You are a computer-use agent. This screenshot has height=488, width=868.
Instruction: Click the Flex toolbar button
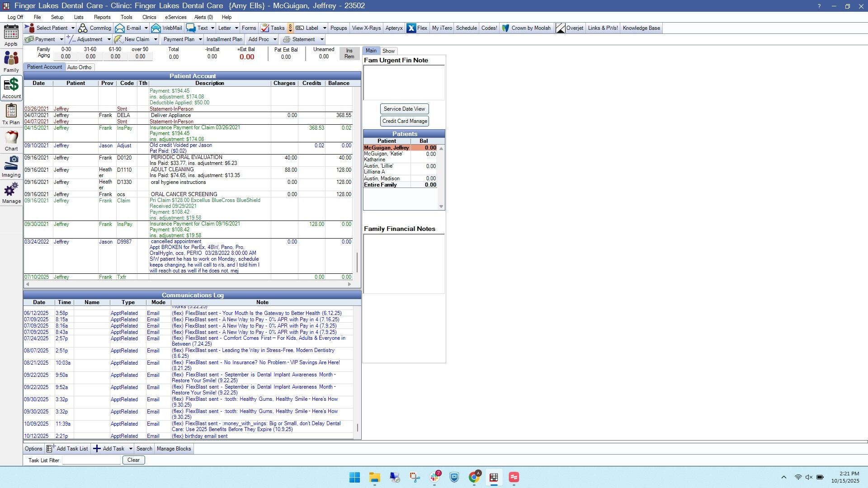[x=417, y=28]
